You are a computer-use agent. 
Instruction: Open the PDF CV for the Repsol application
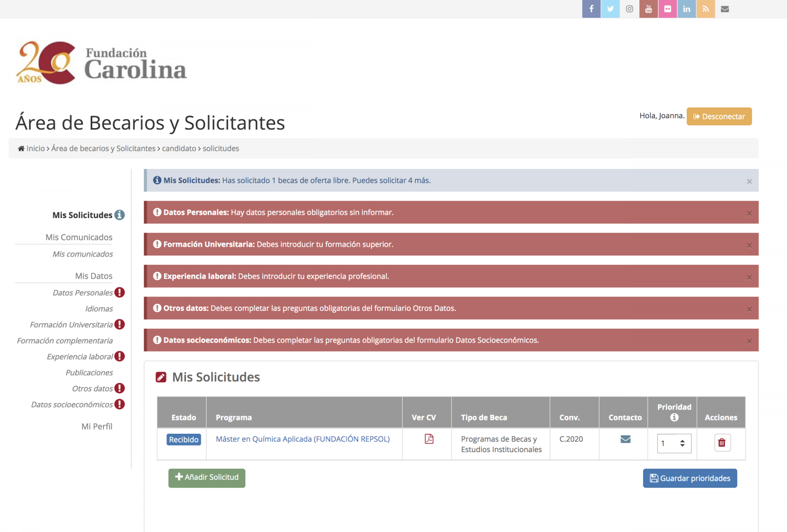point(429,439)
